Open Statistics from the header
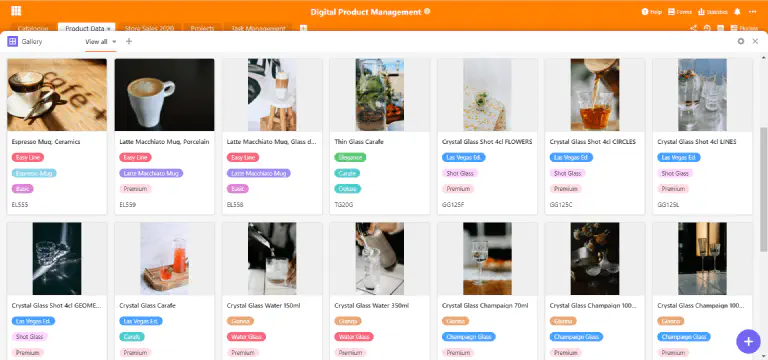This screenshot has width=768, height=360. coord(713,12)
